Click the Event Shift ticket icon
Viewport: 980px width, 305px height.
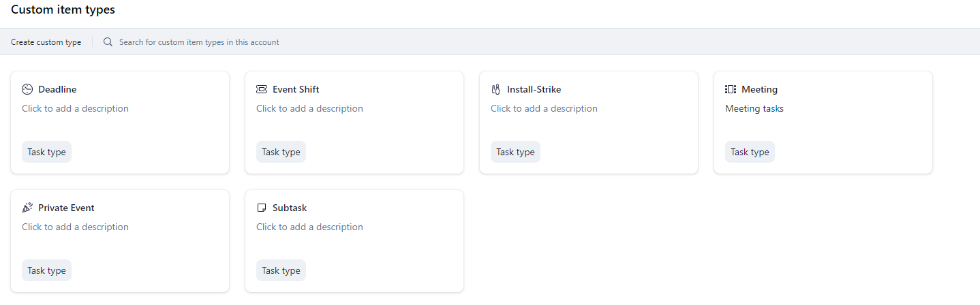pyautogui.click(x=262, y=89)
